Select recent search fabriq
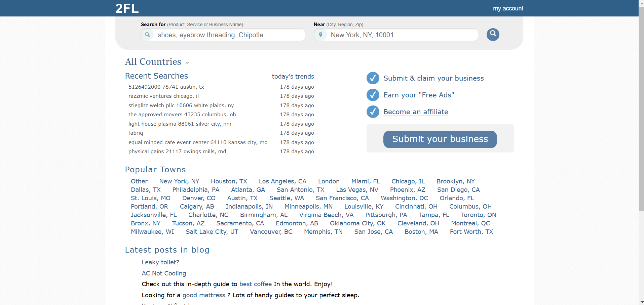This screenshot has height=305, width=644. coord(136,133)
